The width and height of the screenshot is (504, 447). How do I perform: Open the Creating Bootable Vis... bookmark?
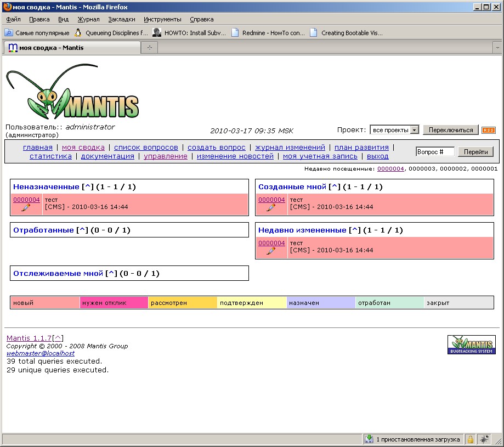(347, 33)
